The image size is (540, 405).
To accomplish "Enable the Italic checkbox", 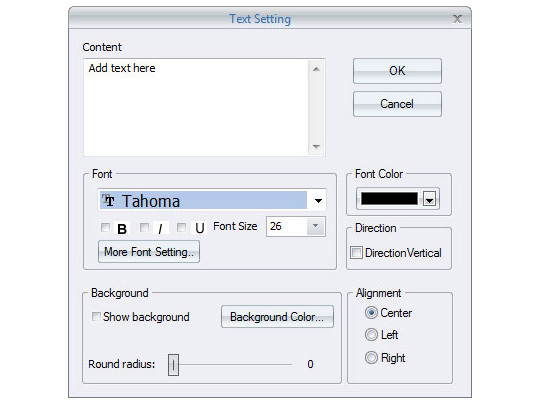I will click(144, 227).
